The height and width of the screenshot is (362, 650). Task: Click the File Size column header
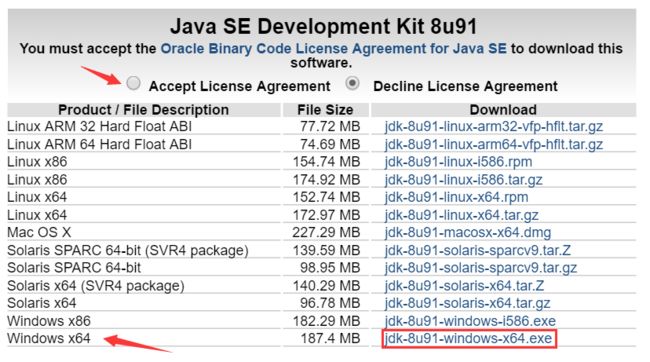coord(325,109)
